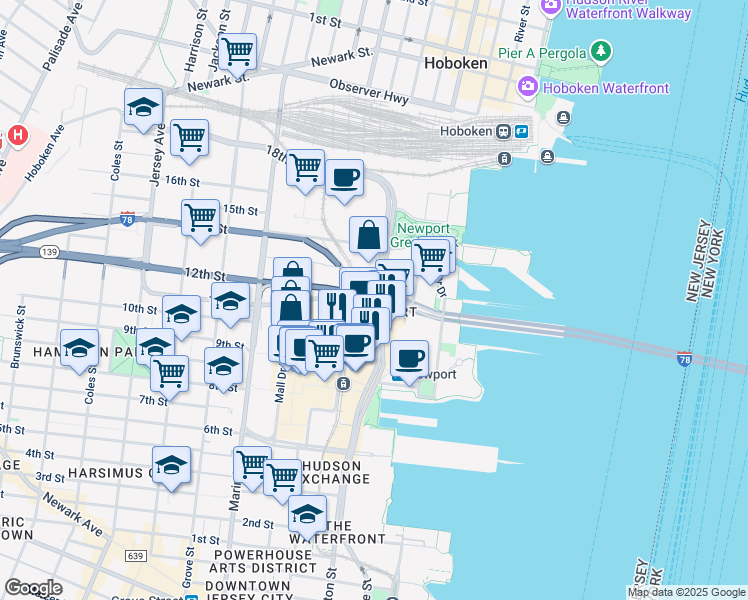Select the Powerhouse Arts District label
This screenshot has height=600, width=748.
[x=263, y=561]
